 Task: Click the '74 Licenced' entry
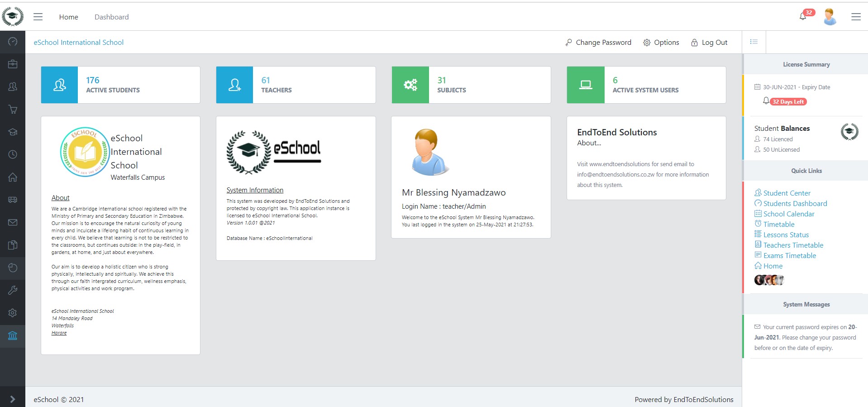click(x=773, y=139)
